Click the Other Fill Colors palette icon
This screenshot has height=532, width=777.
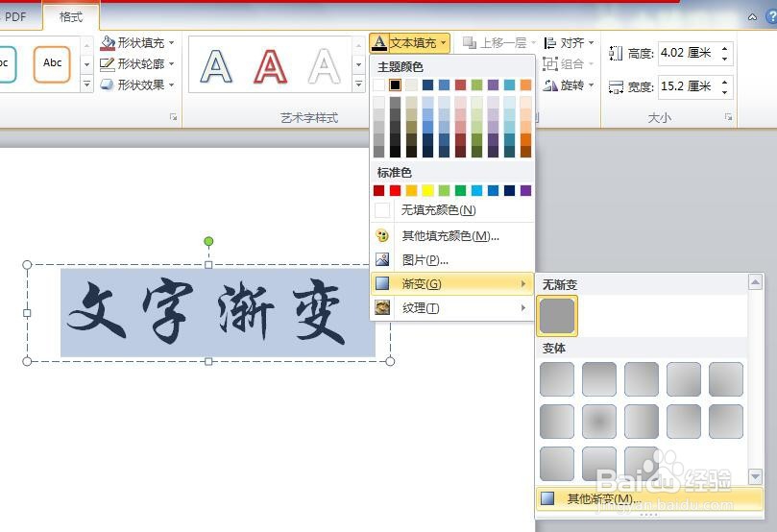[x=382, y=235]
